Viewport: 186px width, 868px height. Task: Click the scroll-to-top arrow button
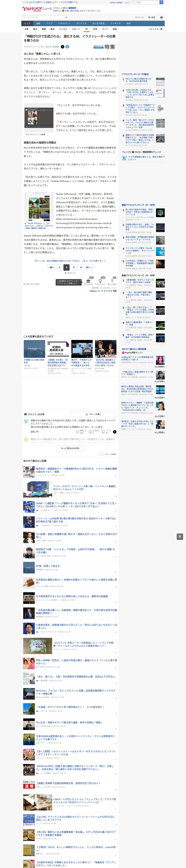(x=180, y=537)
